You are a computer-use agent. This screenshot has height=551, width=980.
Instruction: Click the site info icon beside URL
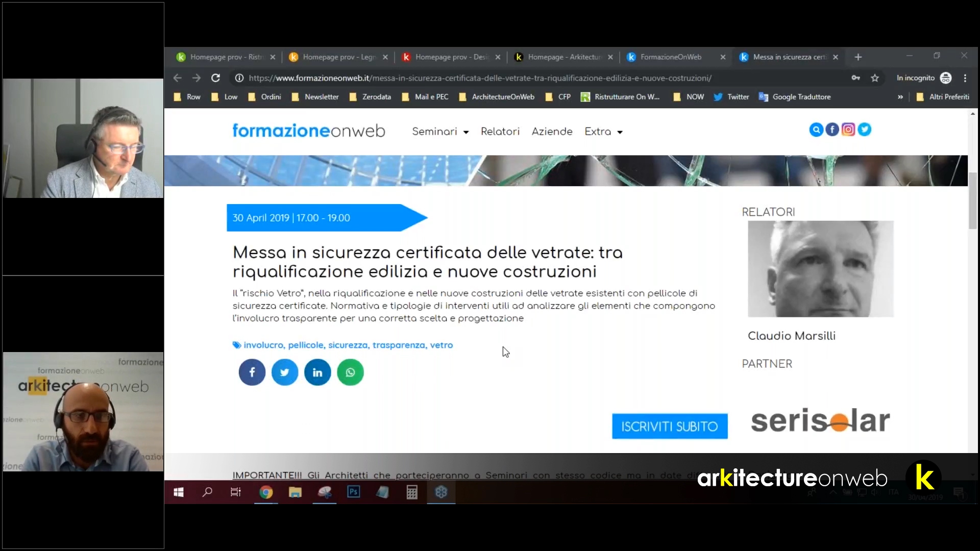point(239,78)
